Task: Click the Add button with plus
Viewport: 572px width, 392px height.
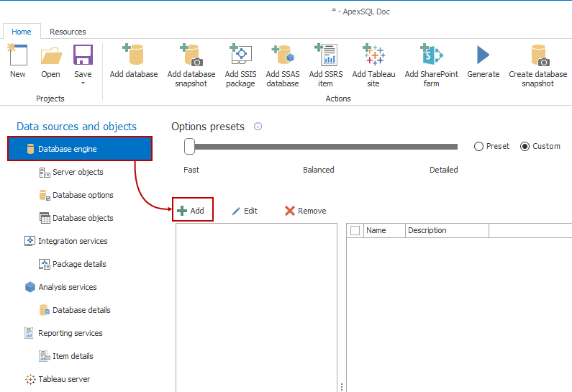Action: click(x=191, y=211)
